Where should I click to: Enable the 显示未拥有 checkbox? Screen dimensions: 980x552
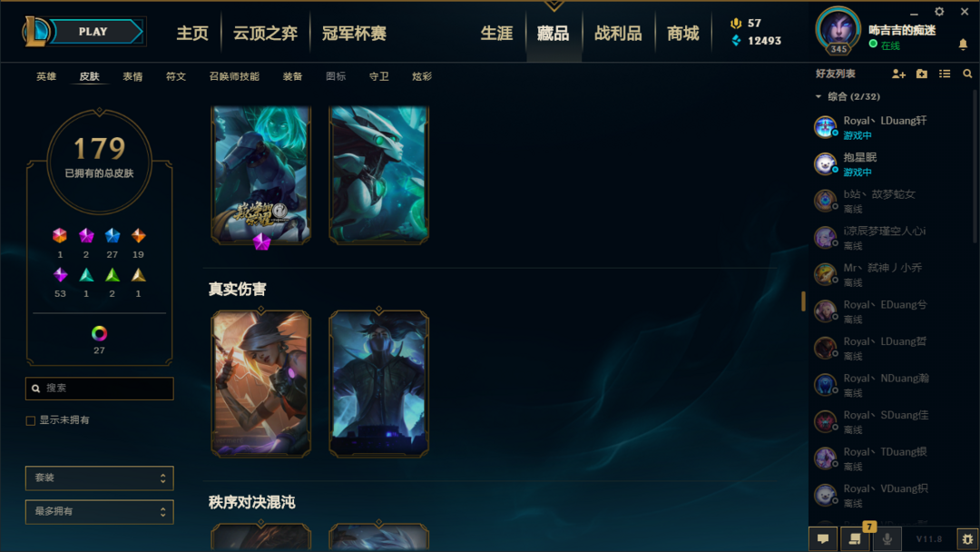click(x=31, y=420)
